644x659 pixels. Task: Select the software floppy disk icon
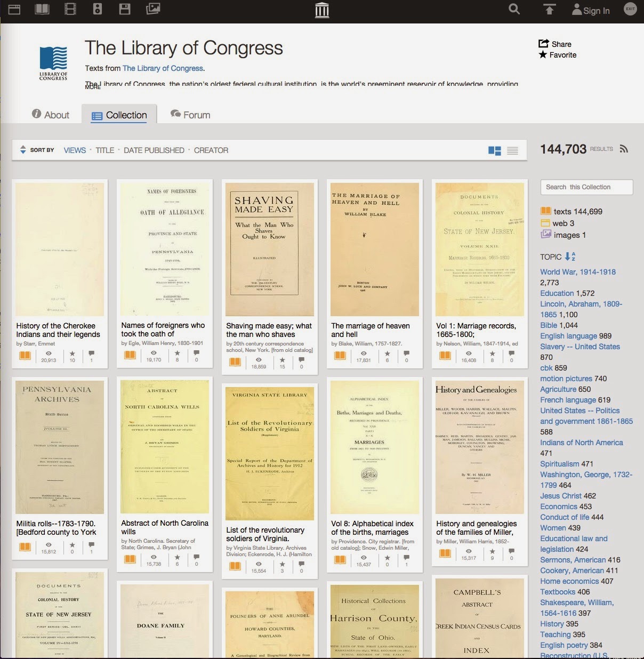coord(125,9)
